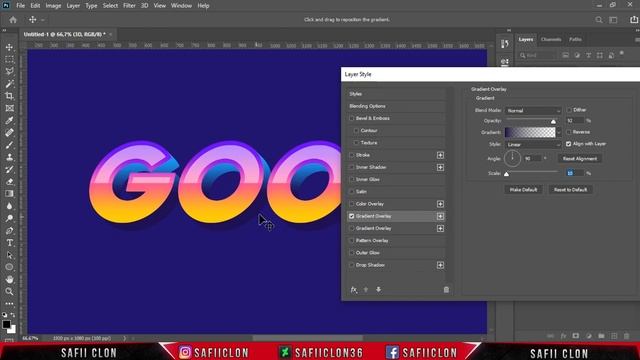Image resolution: width=640 pixels, height=360 pixels.
Task: Add another Color Overlay with plus
Action: [x=440, y=204]
